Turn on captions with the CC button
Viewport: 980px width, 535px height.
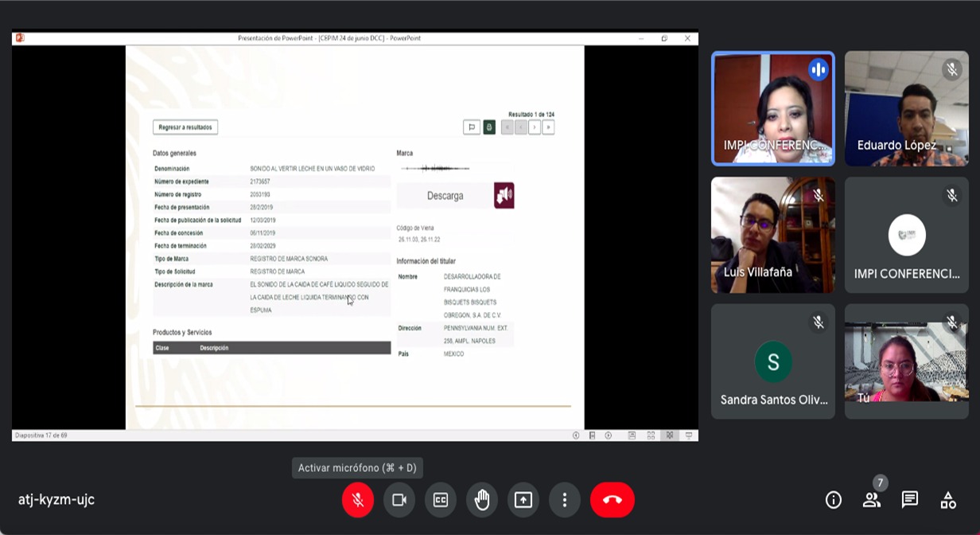[x=441, y=500]
